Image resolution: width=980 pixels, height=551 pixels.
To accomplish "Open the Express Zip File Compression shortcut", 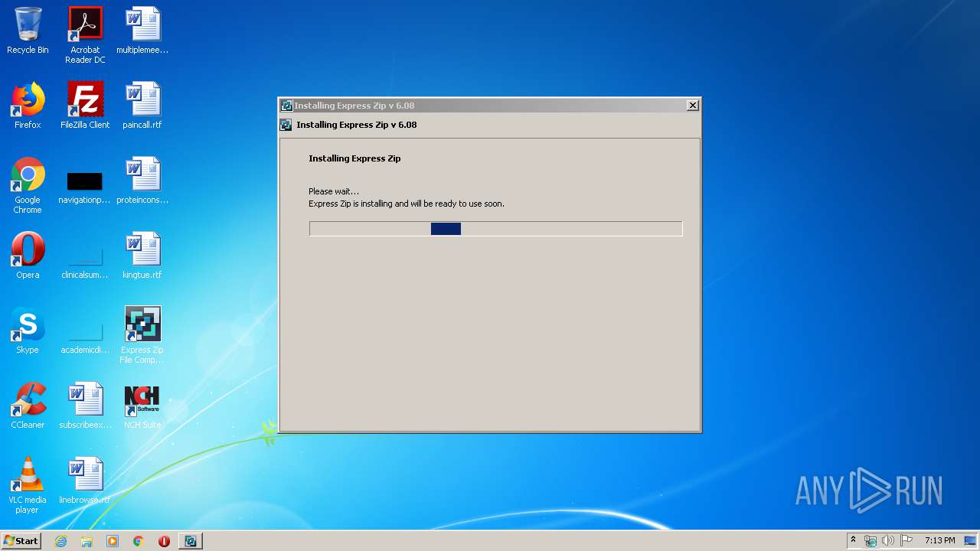I will 142,335.
